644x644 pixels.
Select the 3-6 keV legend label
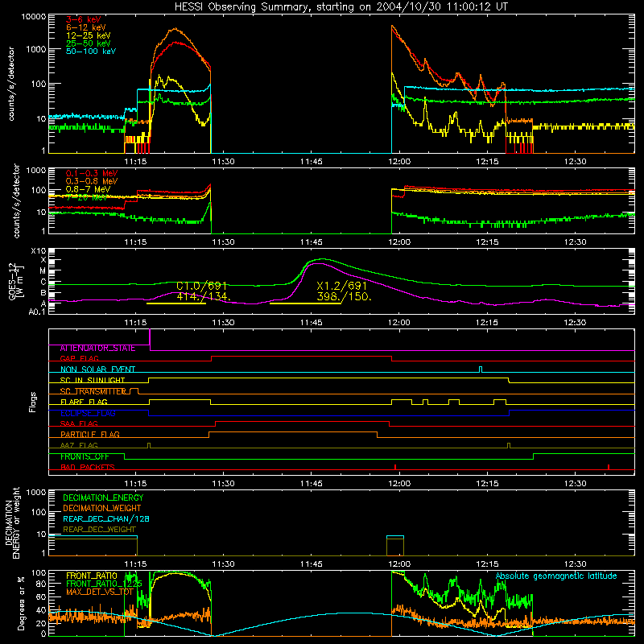click(83, 19)
